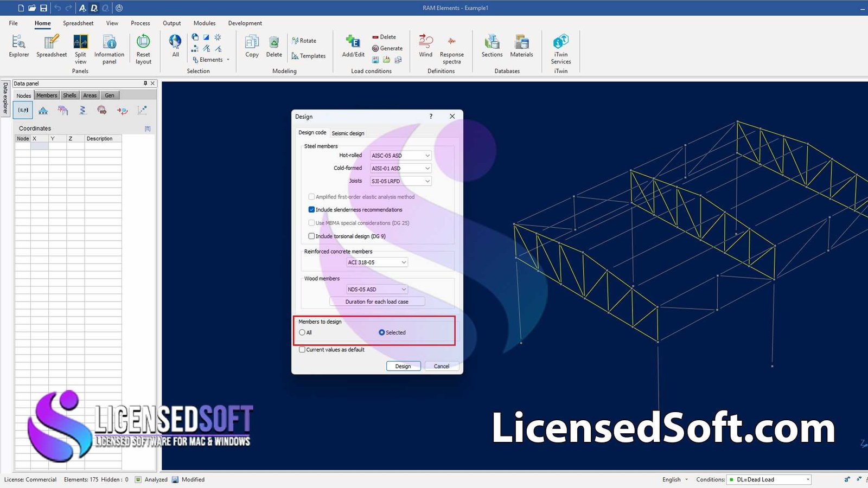Screen dimensions: 868x488
Task: Open the English language dropdown
Action: [675, 479]
